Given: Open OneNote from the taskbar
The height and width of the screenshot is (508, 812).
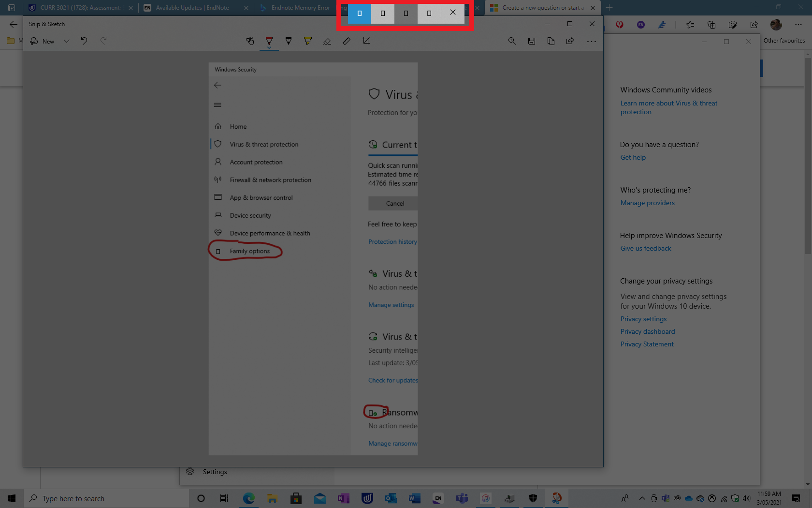Looking at the screenshot, I should (344, 498).
